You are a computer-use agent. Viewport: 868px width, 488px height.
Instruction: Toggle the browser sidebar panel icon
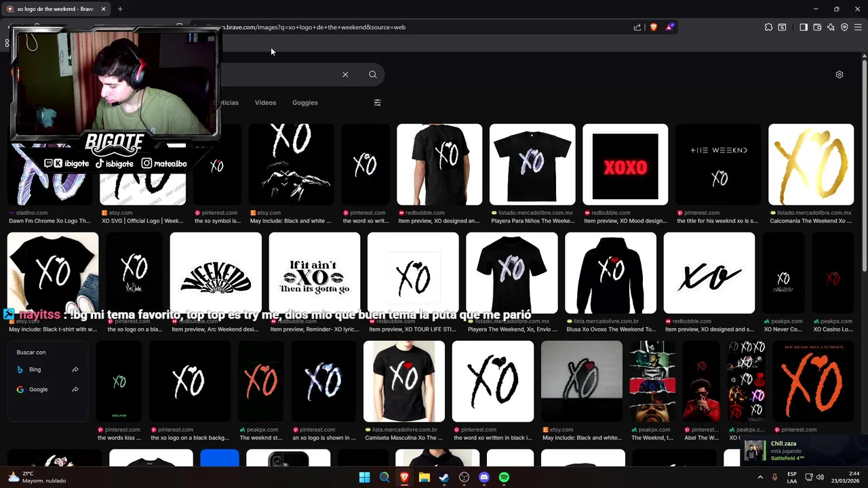(804, 27)
